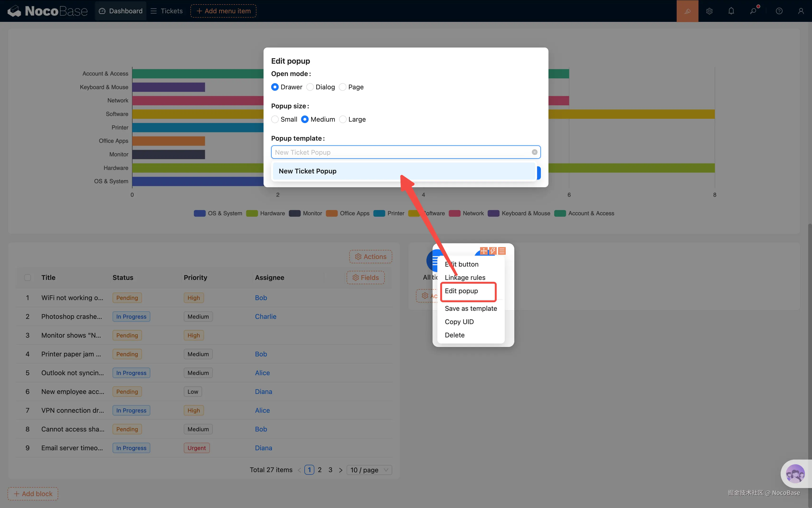Clear the Popup template field
812x508 pixels.
click(x=534, y=152)
